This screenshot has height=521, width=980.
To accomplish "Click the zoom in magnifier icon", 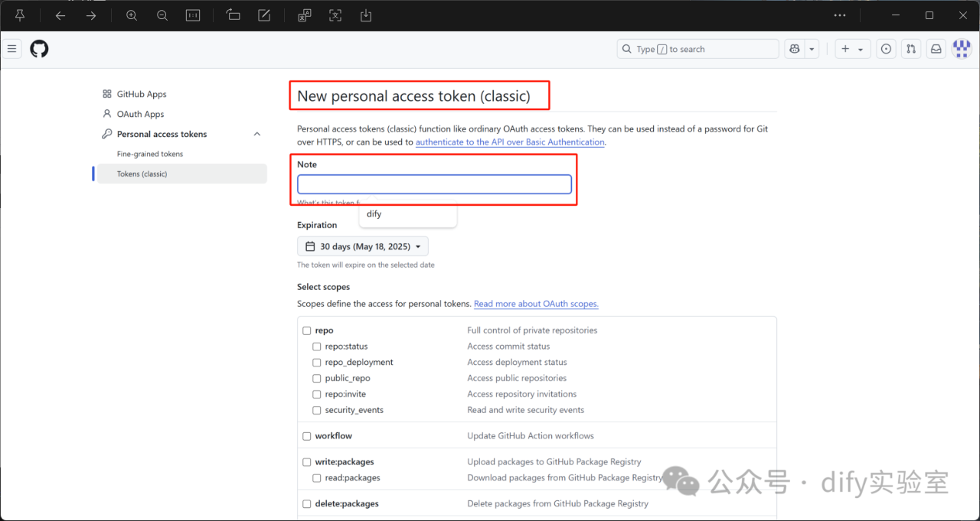I will click(x=132, y=15).
